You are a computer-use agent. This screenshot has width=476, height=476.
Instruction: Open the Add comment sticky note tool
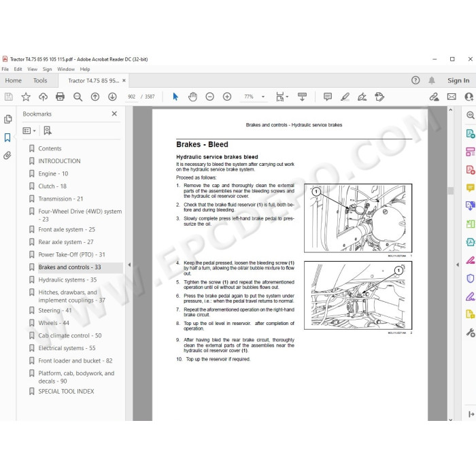[328, 97]
